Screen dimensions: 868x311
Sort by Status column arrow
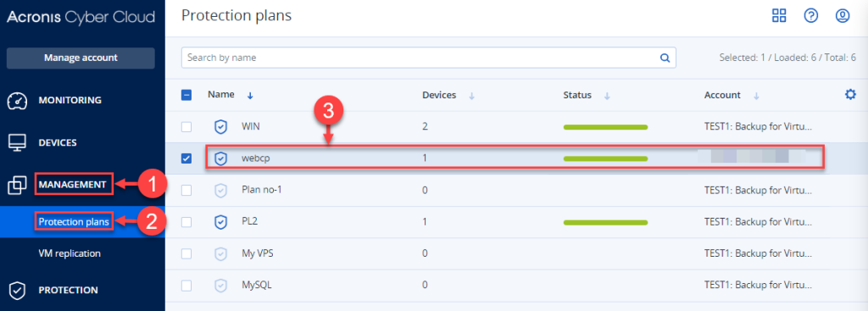(607, 96)
